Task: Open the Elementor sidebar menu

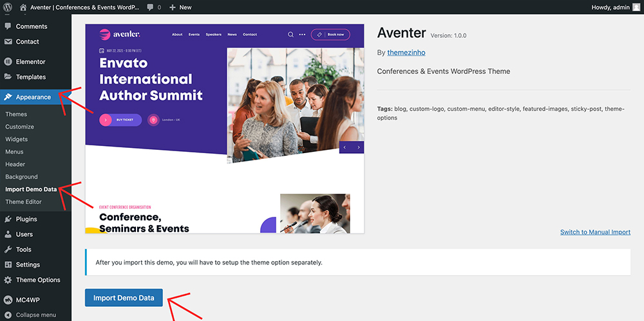Action: tap(30, 62)
